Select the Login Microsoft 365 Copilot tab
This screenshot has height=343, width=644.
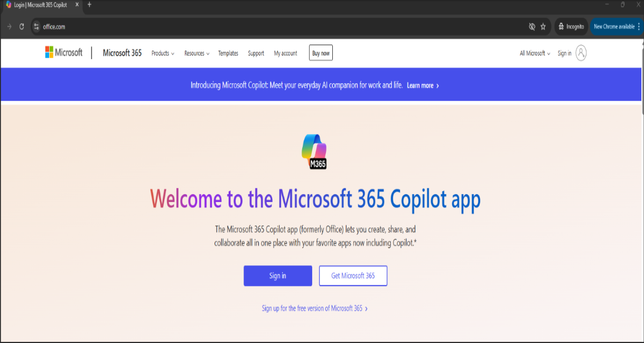(42, 5)
